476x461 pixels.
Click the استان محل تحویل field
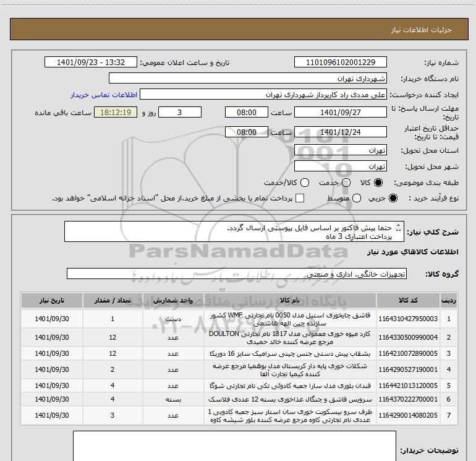click(x=340, y=150)
